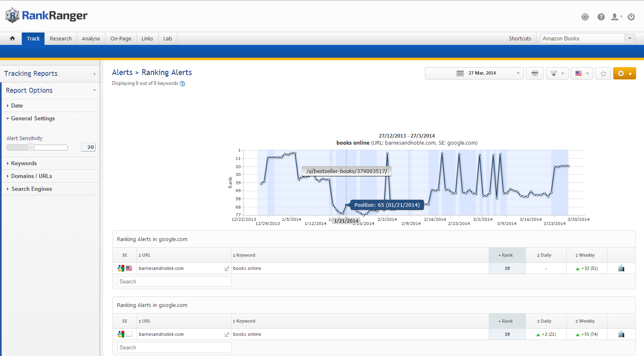Open the date picker showing 27 Mar, 2014
Viewport: 644px width, 356px height.
click(x=474, y=73)
